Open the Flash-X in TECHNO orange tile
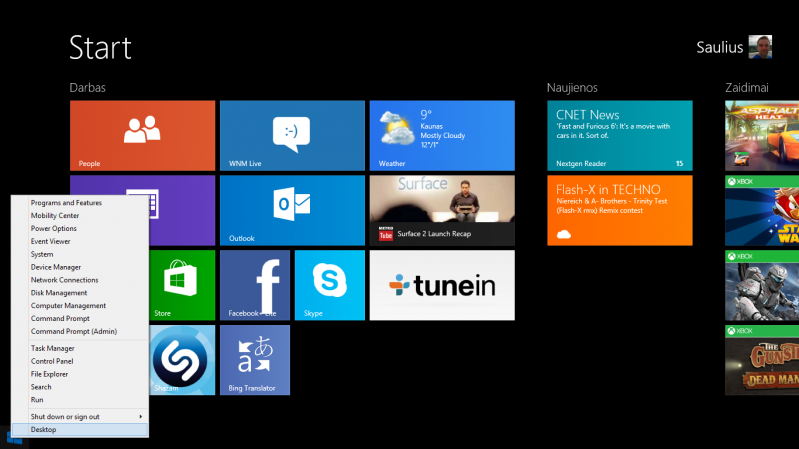This screenshot has width=799, height=449. click(619, 210)
